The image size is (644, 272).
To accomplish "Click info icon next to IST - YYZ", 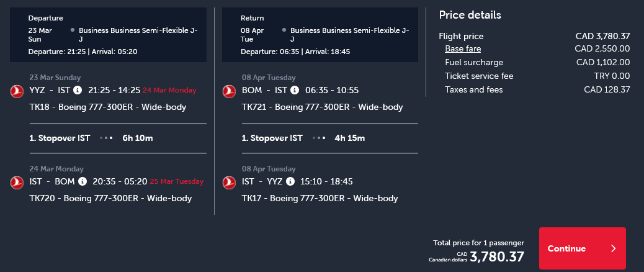I will pos(290,181).
